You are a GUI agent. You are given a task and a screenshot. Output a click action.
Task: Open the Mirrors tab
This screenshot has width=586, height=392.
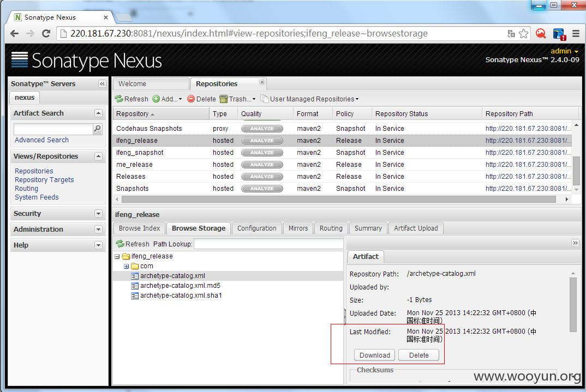298,228
